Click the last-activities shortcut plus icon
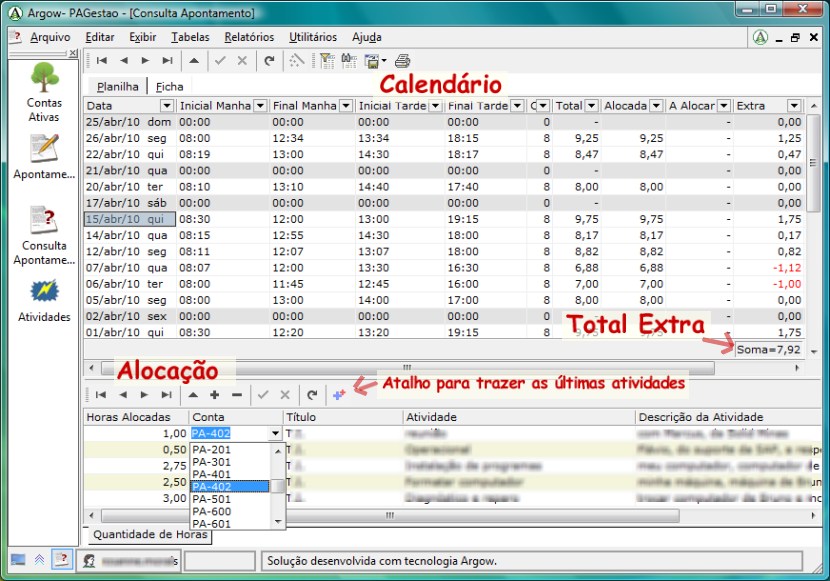This screenshot has width=830, height=581. (339, 395)
